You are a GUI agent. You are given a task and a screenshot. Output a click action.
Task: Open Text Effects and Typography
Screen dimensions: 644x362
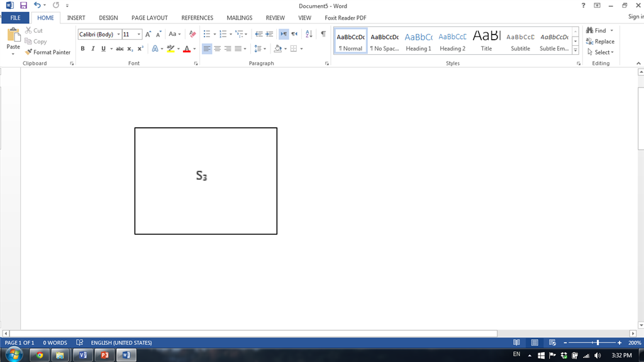(x=155, y=48)
